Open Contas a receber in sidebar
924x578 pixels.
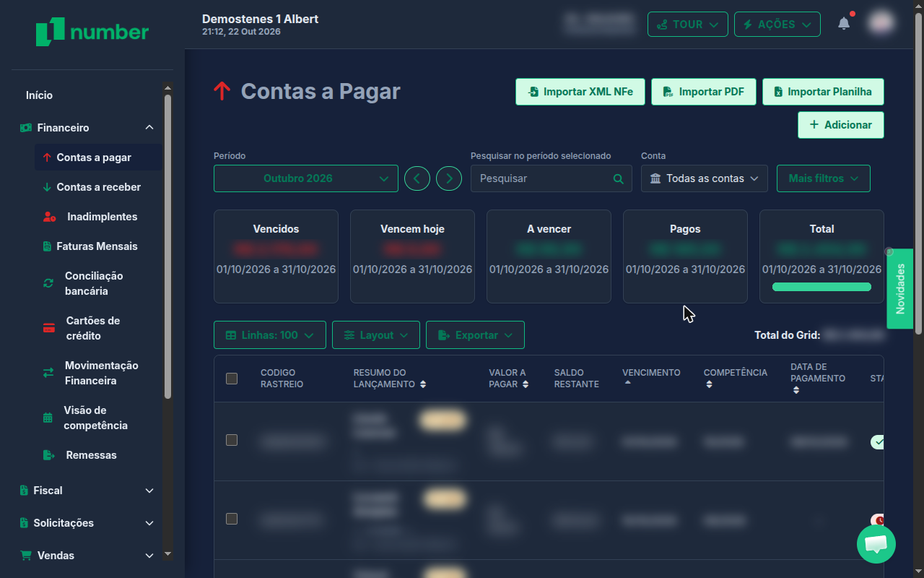(98, 187)
